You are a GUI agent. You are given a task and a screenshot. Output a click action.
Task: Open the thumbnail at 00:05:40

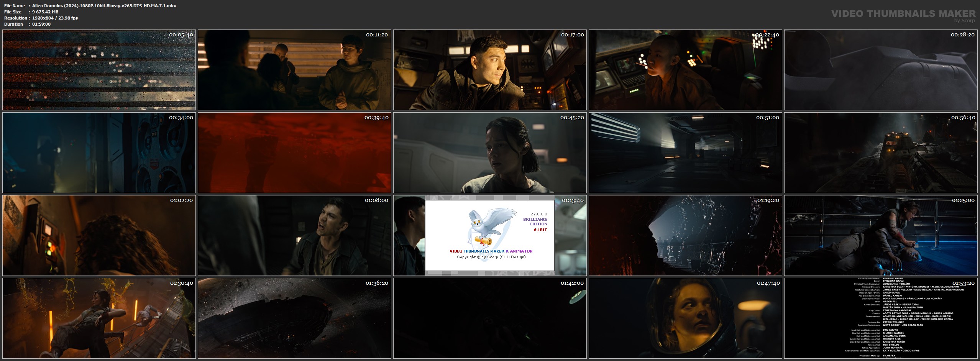pos(99,70)
